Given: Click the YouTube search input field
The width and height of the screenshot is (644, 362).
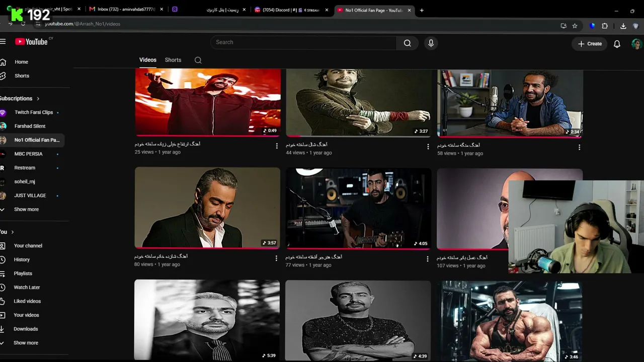Looking at the screenshot, I should pos(303,43).
